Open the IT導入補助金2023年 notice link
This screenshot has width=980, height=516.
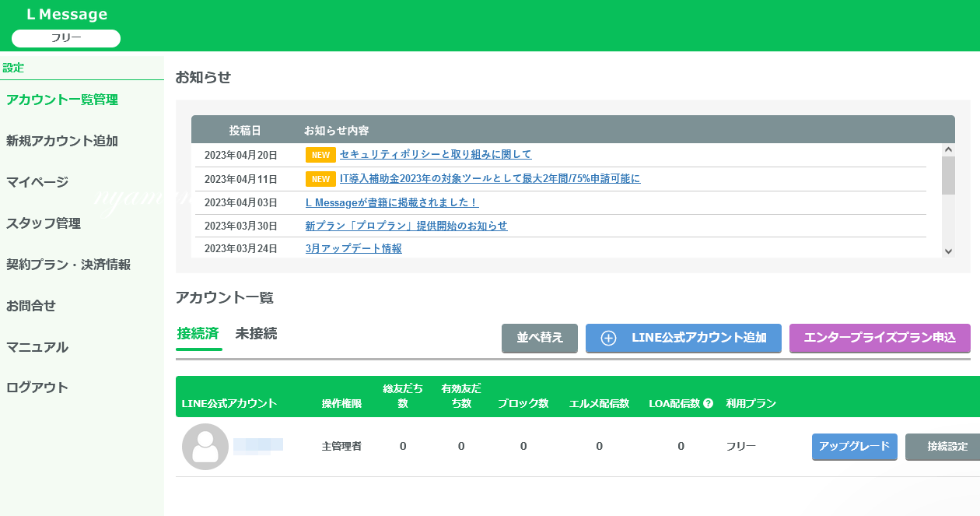(490, 179)
